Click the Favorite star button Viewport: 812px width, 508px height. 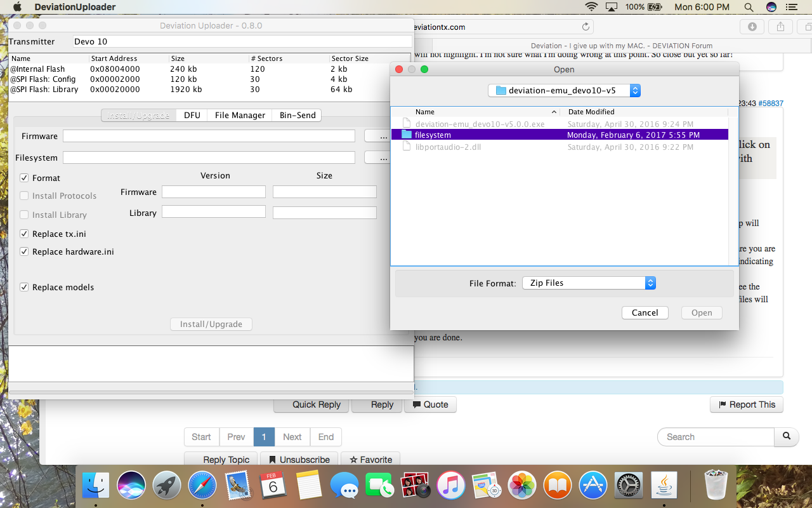click(370, 459)
